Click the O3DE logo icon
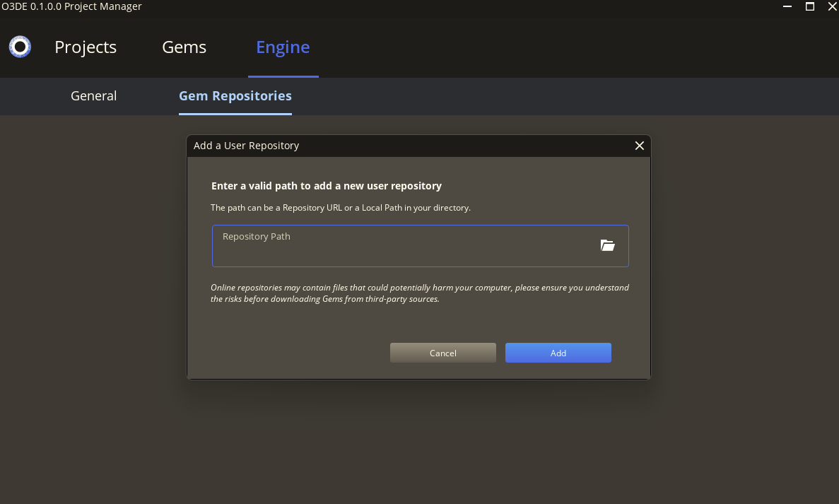Screen dimensions: 839x504 point(19,47)
